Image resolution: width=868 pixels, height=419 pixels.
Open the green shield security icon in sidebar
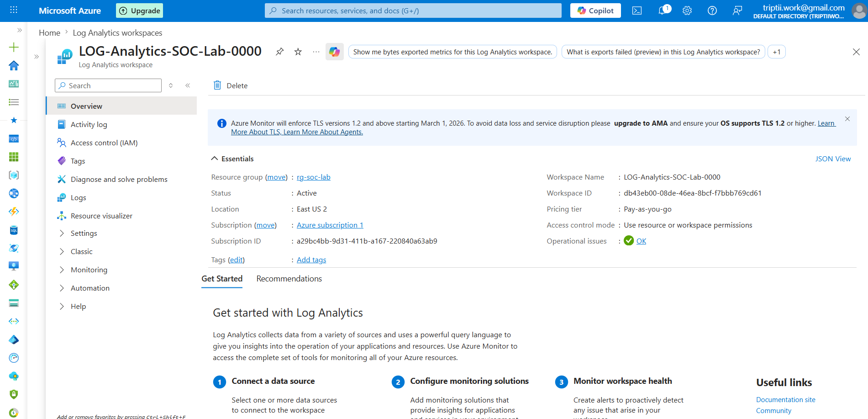click(x=14, y=394)
